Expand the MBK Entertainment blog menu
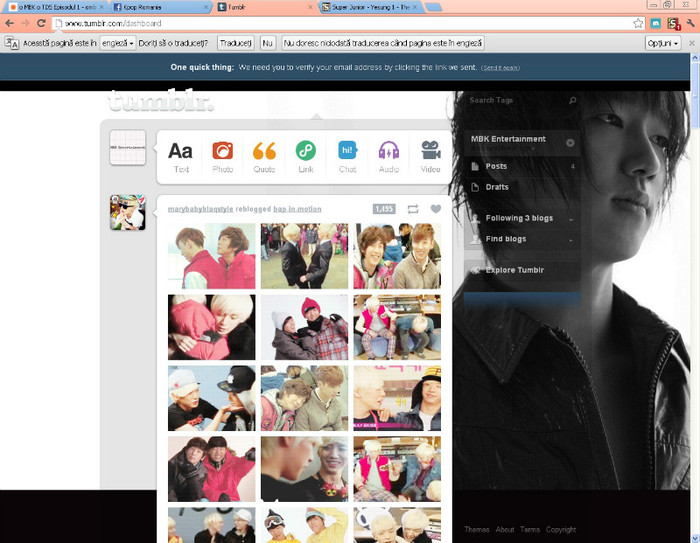 click(x=570, y=142)
